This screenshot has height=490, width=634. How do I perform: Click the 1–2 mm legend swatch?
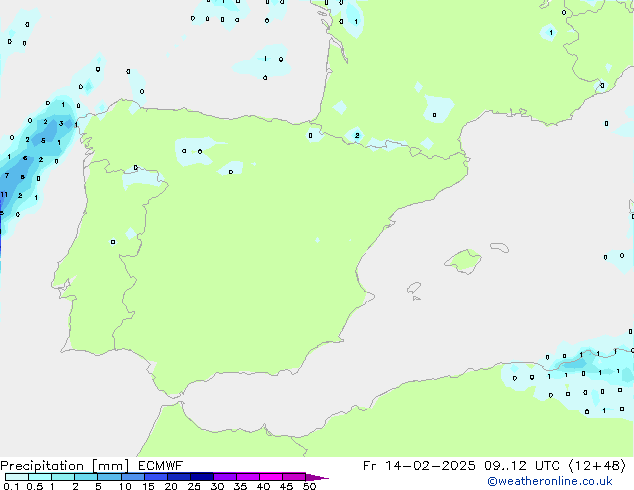63,477
